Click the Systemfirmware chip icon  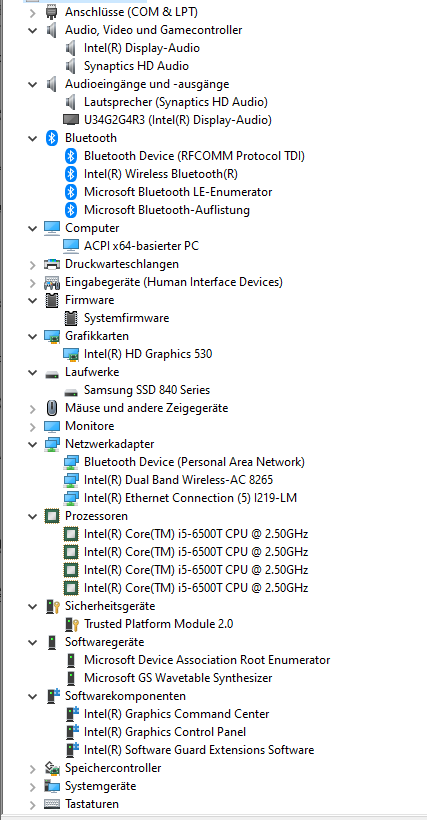click(x=71, y=318)
